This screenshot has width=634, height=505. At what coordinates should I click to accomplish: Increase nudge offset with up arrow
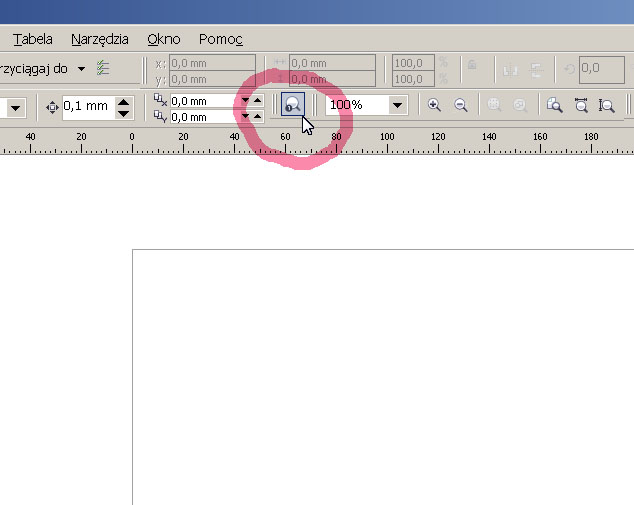[x=123, y=101]
